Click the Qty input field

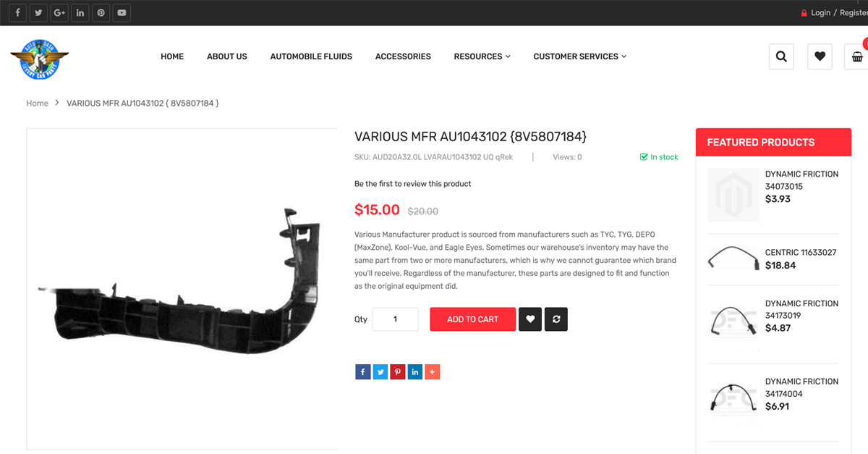pos(395,319)
